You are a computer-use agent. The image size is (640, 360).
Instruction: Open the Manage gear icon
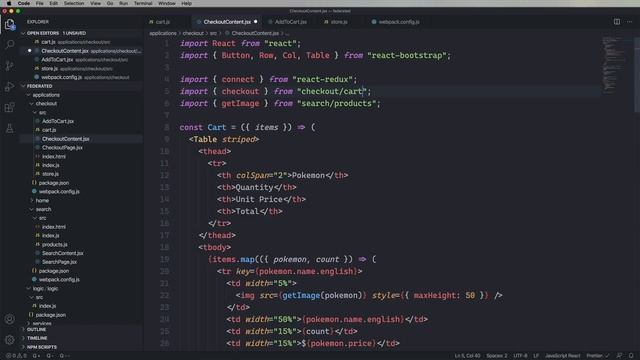10,339
